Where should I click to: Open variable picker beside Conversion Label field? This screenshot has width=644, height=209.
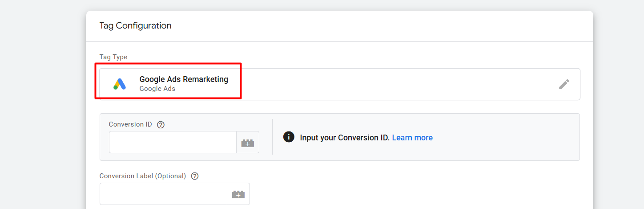coord(238,194)
